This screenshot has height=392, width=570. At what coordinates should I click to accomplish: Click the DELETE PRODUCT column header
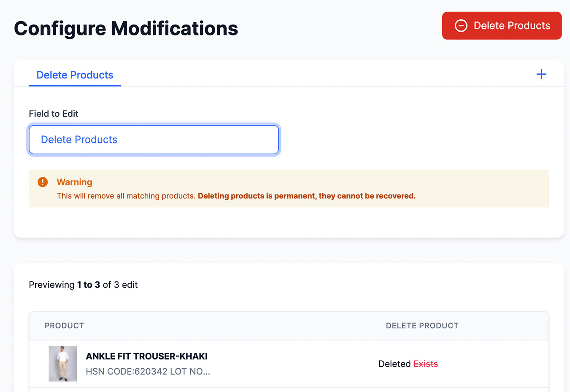pos(422,326)
